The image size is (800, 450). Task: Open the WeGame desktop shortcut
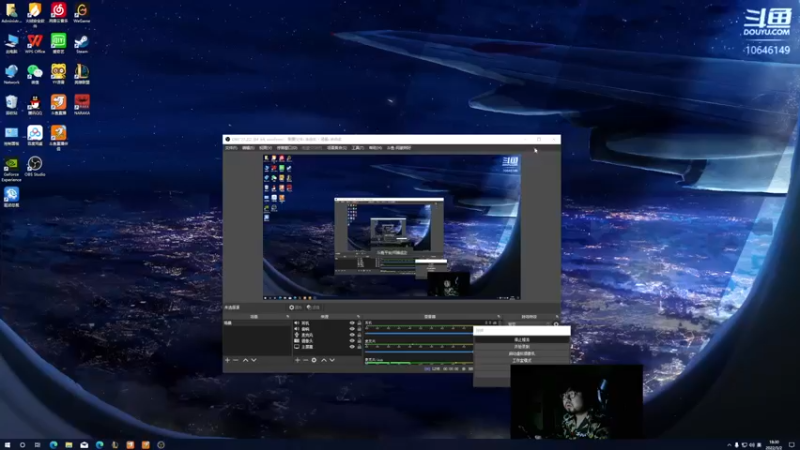pos(82,13)
